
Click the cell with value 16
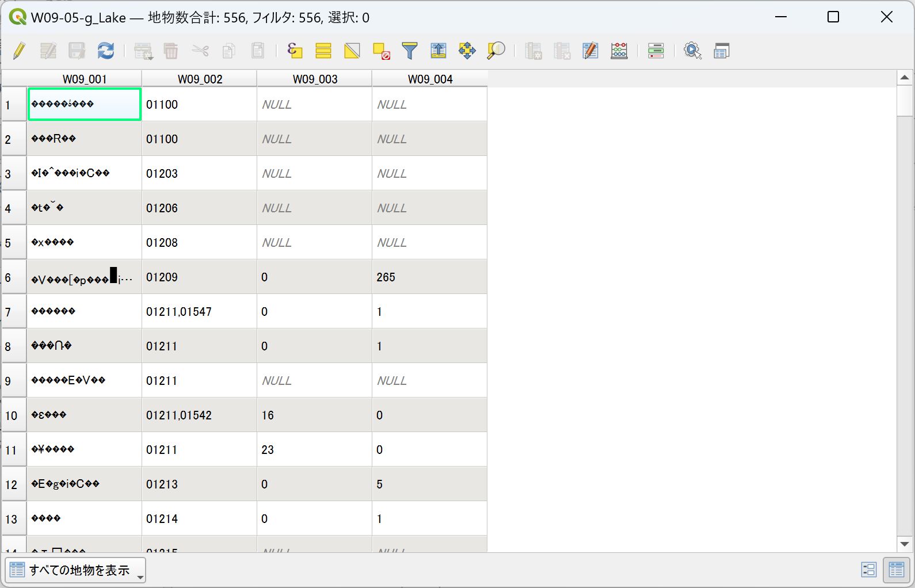pos(314,415)
